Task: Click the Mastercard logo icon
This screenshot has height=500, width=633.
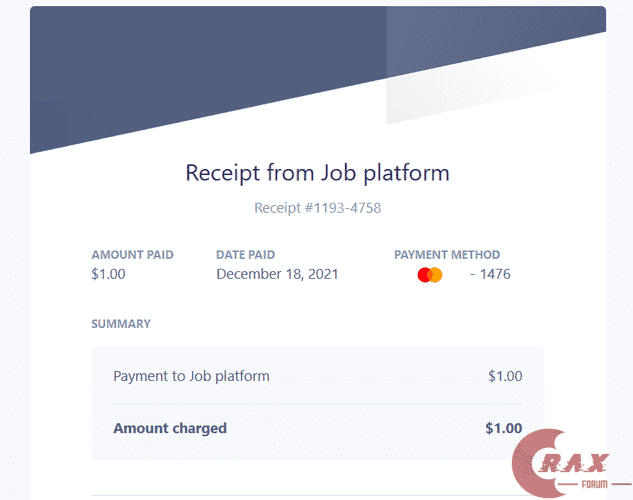Action: tap(430, 275)
